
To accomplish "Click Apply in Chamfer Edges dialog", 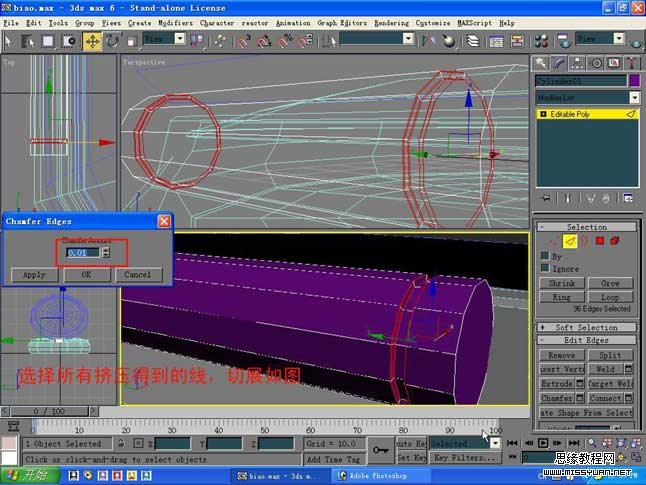I will 35,274.
